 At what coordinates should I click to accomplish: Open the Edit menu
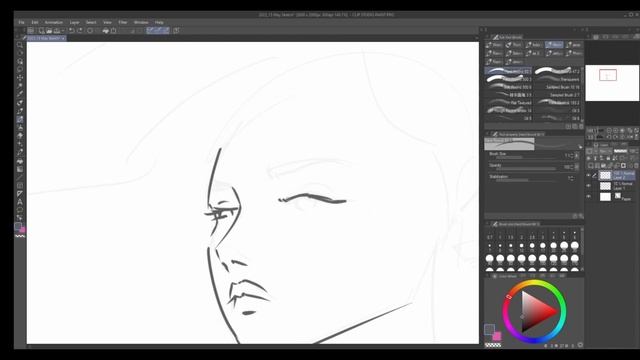pyautogui.click(x=35, y=22)
